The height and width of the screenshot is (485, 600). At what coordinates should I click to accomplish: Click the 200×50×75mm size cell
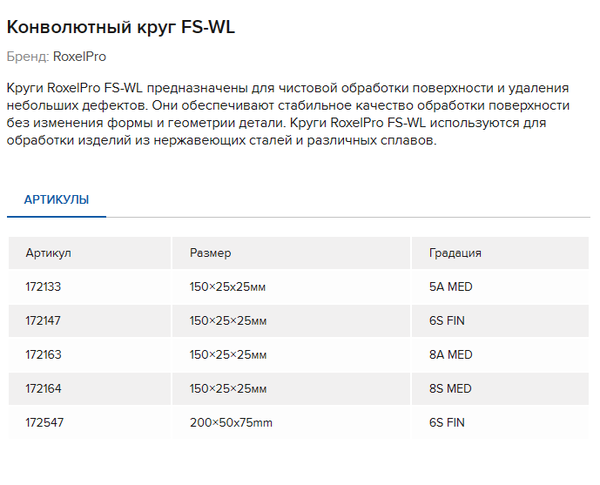[x=231, y=423]
